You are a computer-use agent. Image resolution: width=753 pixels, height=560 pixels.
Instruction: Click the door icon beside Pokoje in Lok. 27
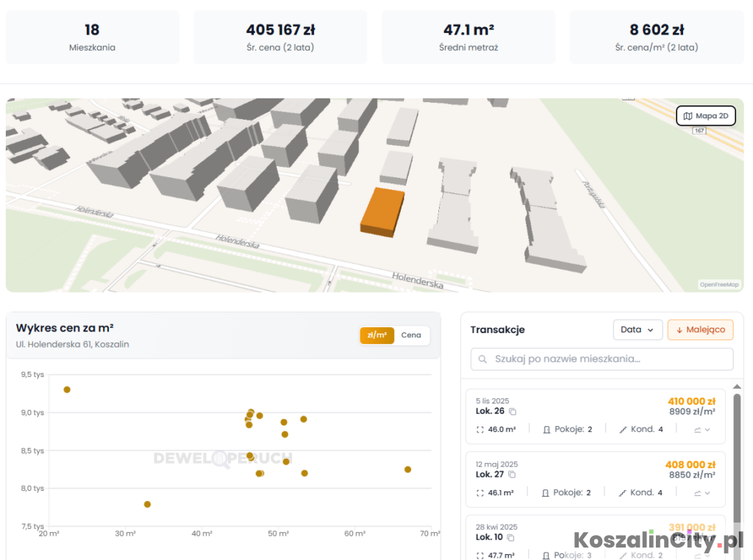click(x=546, y=492)
